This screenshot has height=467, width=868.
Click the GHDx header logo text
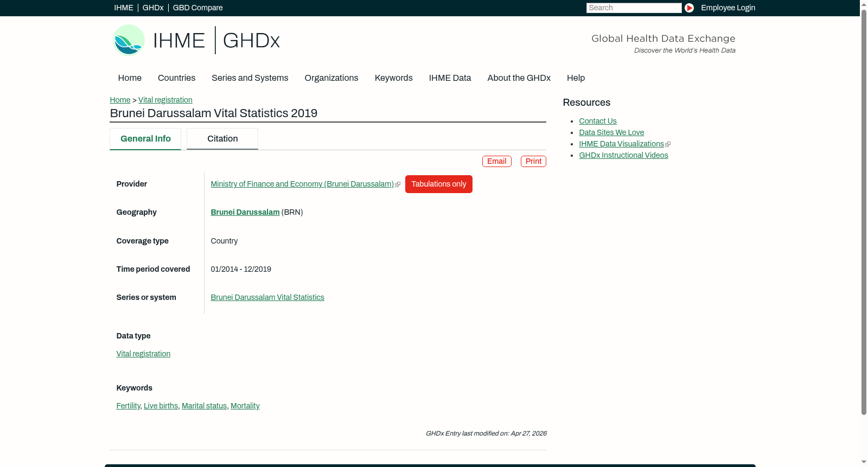point(251,41)
